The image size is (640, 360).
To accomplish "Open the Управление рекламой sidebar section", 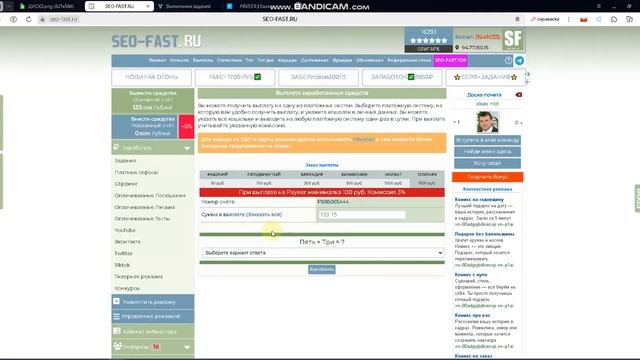I will pos(153,316).
